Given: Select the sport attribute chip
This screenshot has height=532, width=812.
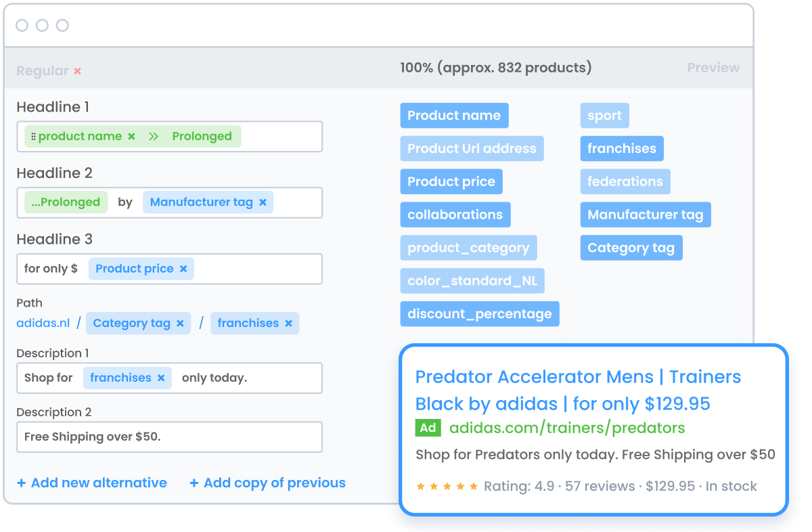Looking at the screenshot, I should click(x=604, y=115).
